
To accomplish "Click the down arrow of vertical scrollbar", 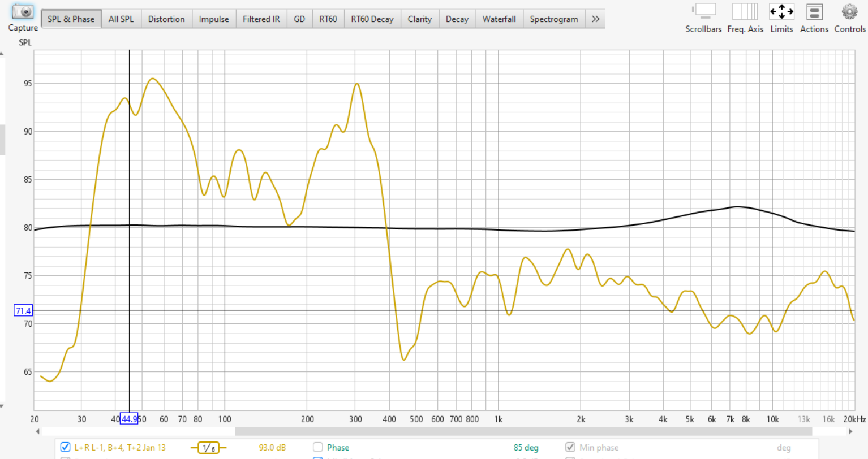I will coord(2,406).
